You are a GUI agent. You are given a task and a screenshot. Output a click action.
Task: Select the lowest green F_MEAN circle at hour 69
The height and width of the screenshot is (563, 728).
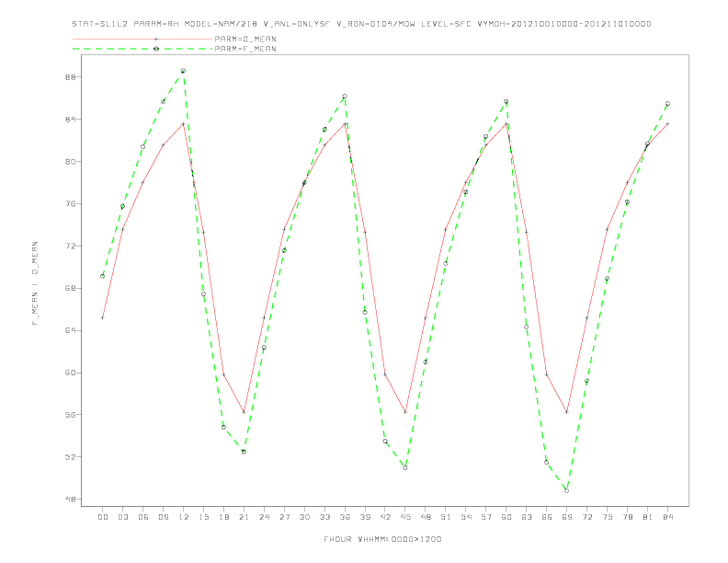[567, 490]
